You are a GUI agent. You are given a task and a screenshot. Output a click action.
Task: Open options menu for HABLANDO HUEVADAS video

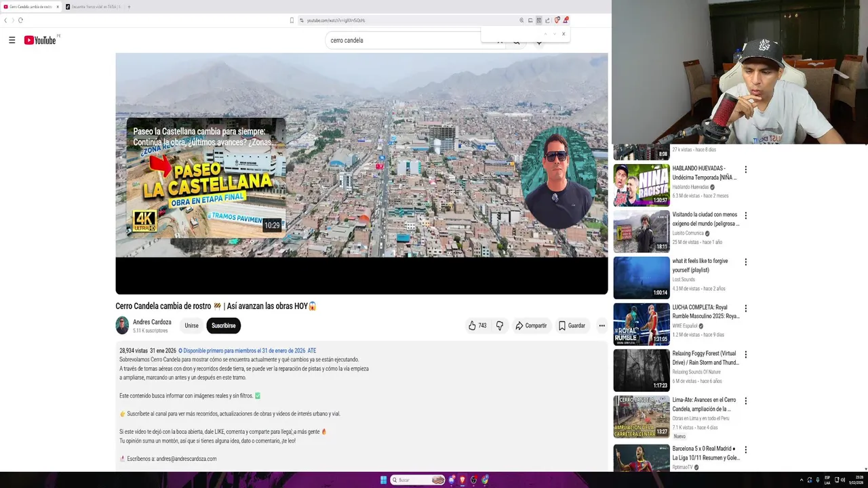click(x=745, y=169)
